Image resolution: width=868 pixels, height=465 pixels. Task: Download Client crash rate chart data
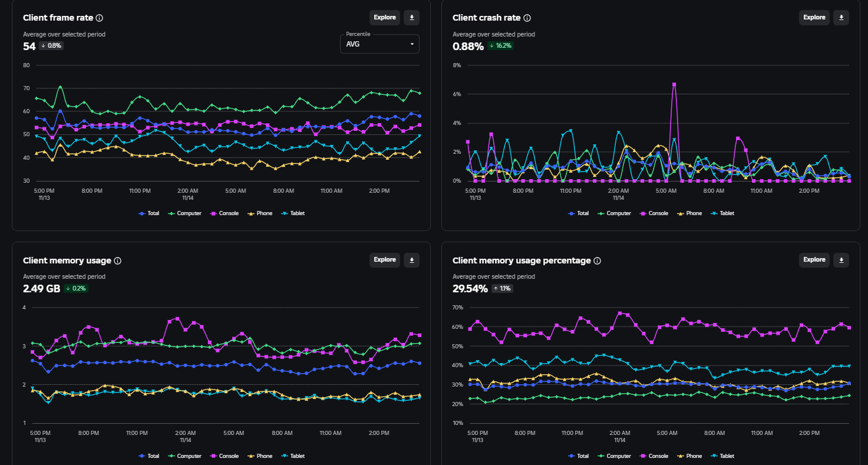(841, 18)
